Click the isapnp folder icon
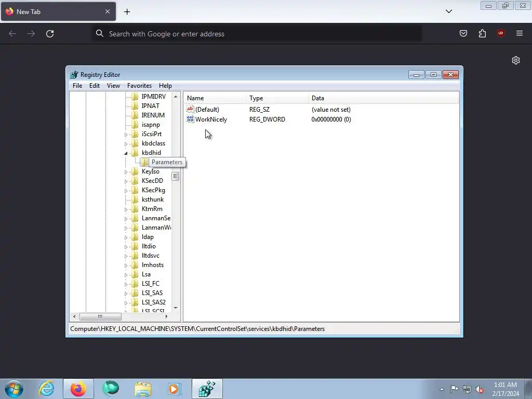Viewport: 532px width, 399px height. pos(135,125)
